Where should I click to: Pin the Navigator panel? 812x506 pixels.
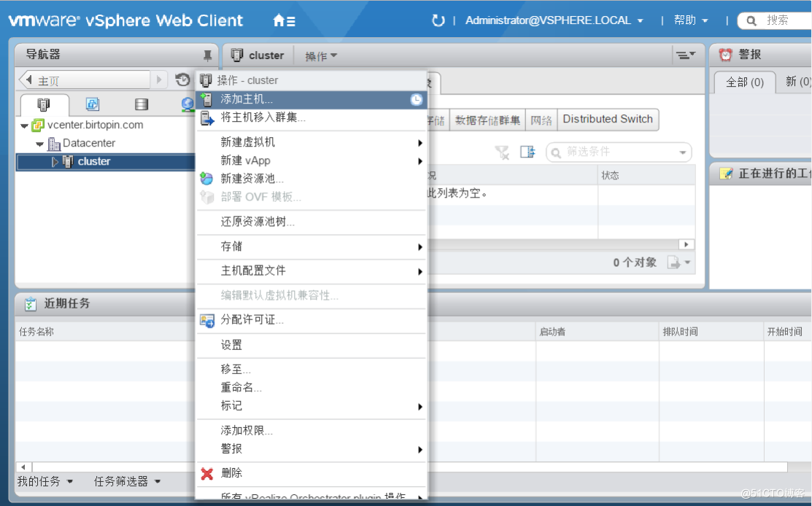(207, 55)
